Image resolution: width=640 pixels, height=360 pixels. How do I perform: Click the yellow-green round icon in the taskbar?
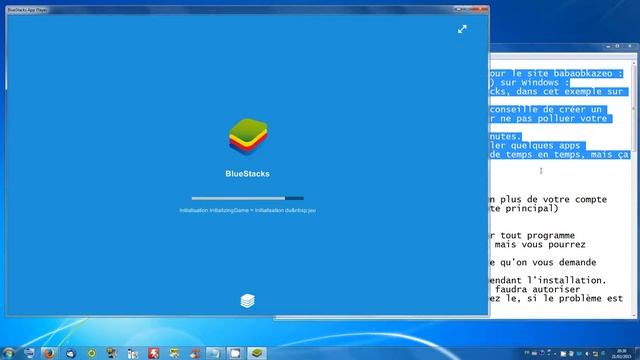click(91, 353)
